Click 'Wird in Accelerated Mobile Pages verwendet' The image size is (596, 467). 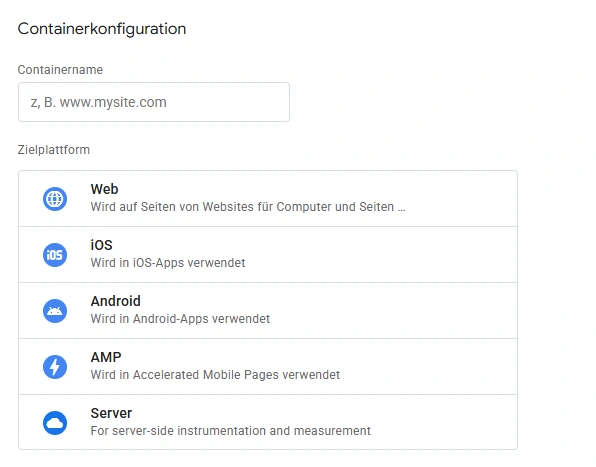[x=215, y=375]
